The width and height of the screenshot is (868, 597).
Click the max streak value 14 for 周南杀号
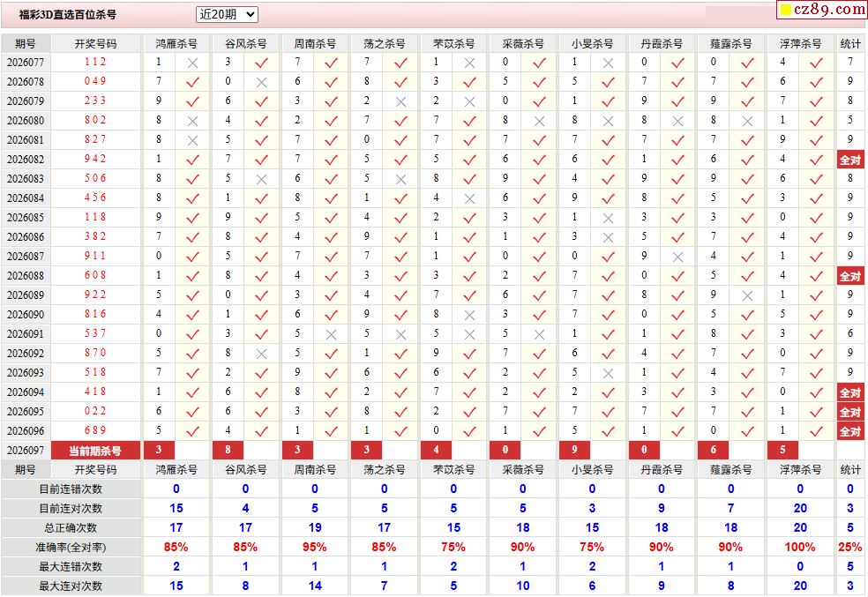[x=315, y=586]
